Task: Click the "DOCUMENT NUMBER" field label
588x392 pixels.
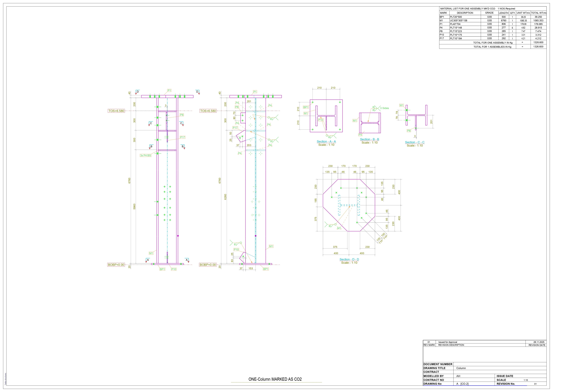Action: [x=438, y=364]
